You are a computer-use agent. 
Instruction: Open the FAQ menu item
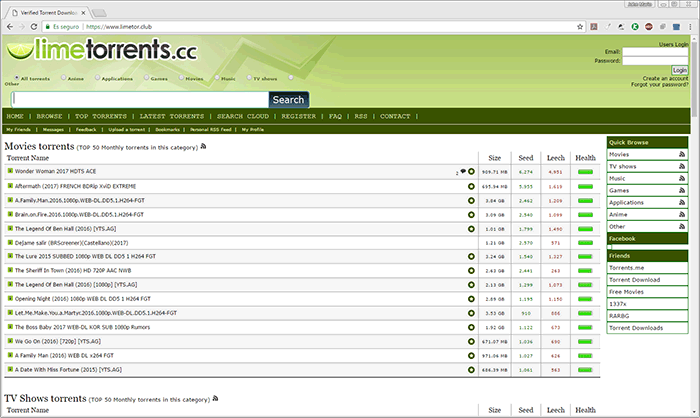[x=335, y=116]
